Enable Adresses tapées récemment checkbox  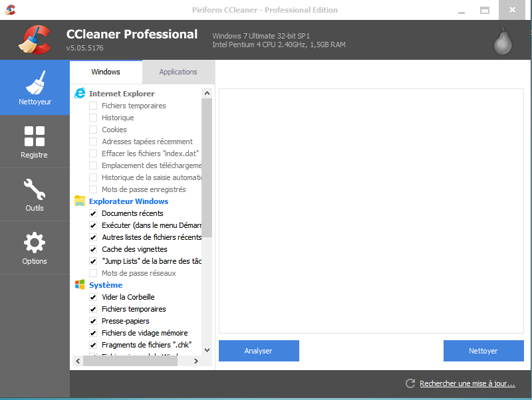(93, 142)
